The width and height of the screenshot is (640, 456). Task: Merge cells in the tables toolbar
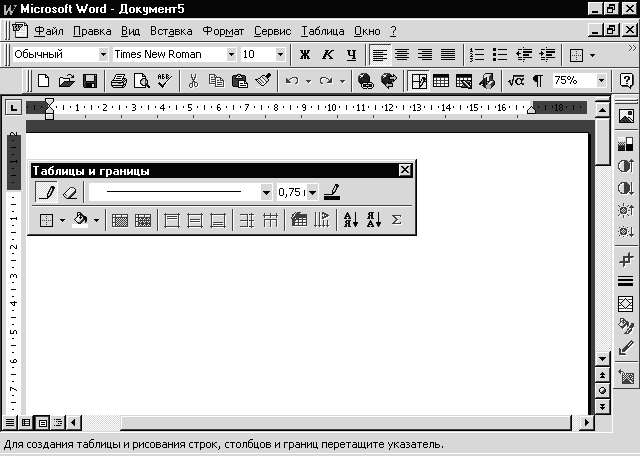point(120,220)
